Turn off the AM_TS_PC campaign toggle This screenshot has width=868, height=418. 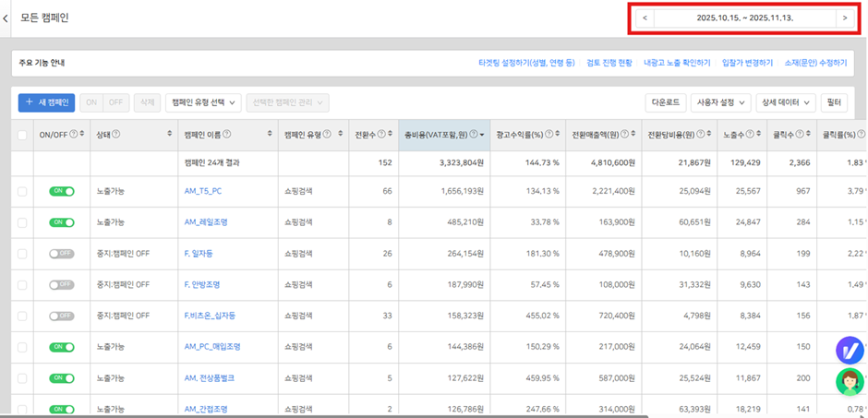tap(62, 190)
